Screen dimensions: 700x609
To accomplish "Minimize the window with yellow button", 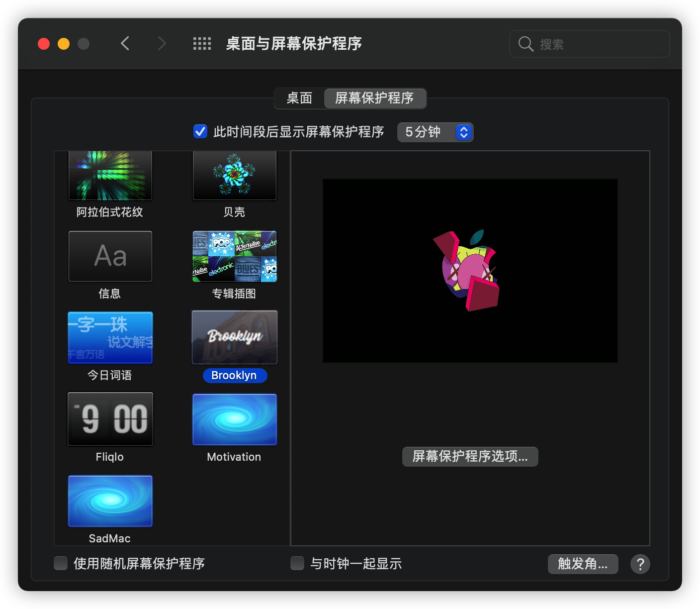I will click(64, 44).
